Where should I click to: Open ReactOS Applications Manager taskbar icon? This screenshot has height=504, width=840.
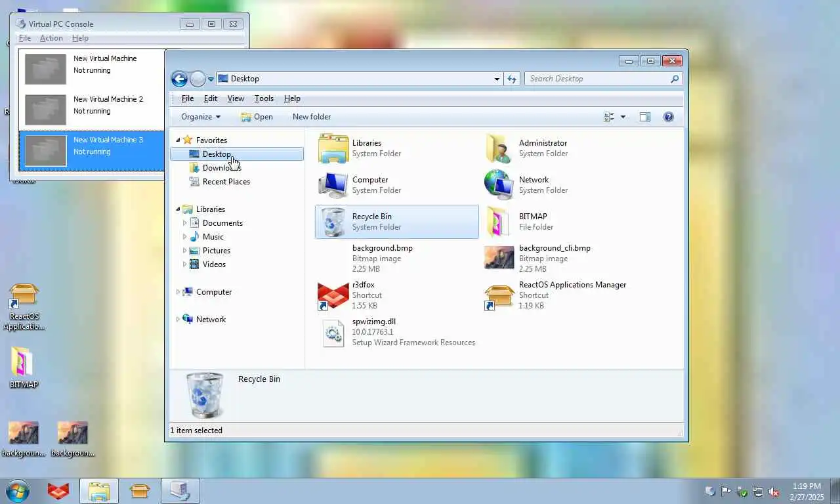pyautogui.click(x=140, y=491)
